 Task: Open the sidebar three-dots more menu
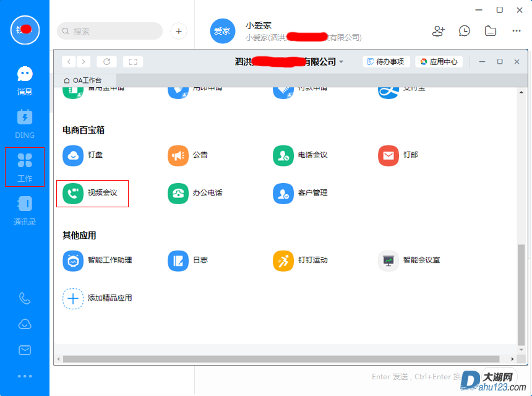(25, 376)
